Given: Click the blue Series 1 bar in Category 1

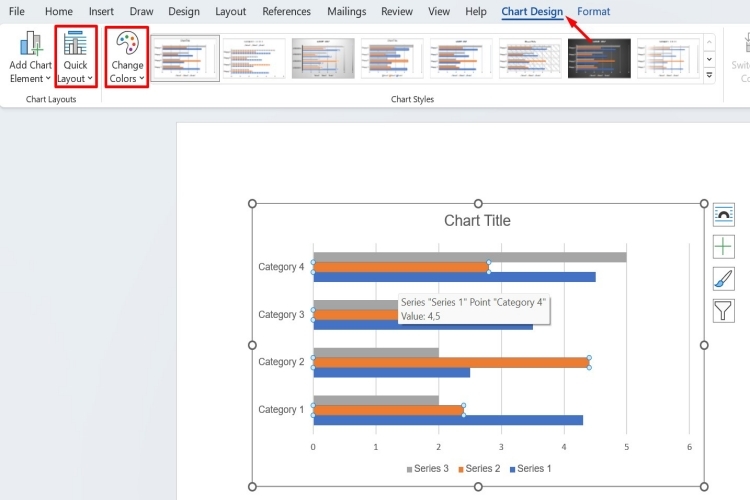Looking at the screenshot, I should [448, 420].
